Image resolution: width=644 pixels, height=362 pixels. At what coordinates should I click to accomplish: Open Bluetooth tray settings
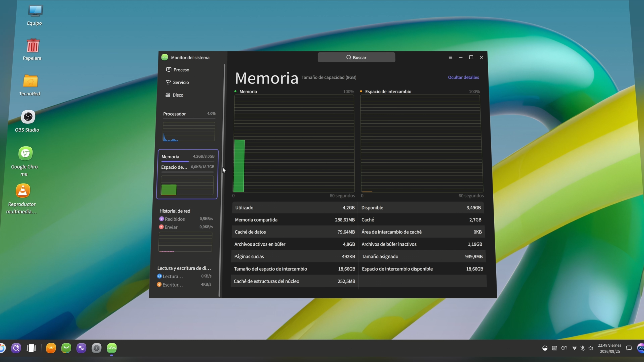coord(582,348)
